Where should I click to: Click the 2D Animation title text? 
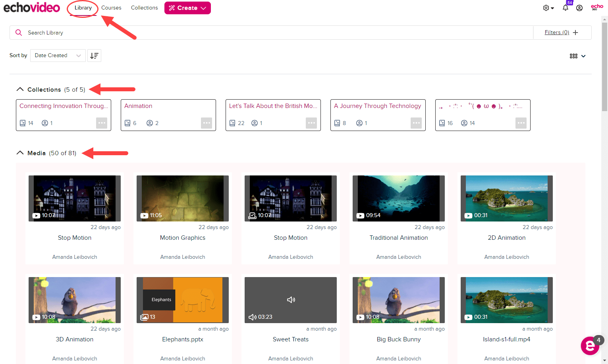[507, 238]
